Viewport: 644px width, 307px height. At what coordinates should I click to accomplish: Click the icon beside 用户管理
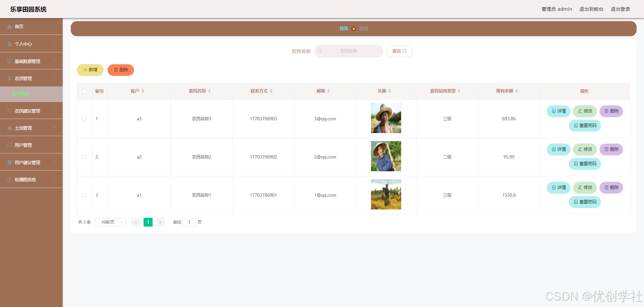click(10, 145)
